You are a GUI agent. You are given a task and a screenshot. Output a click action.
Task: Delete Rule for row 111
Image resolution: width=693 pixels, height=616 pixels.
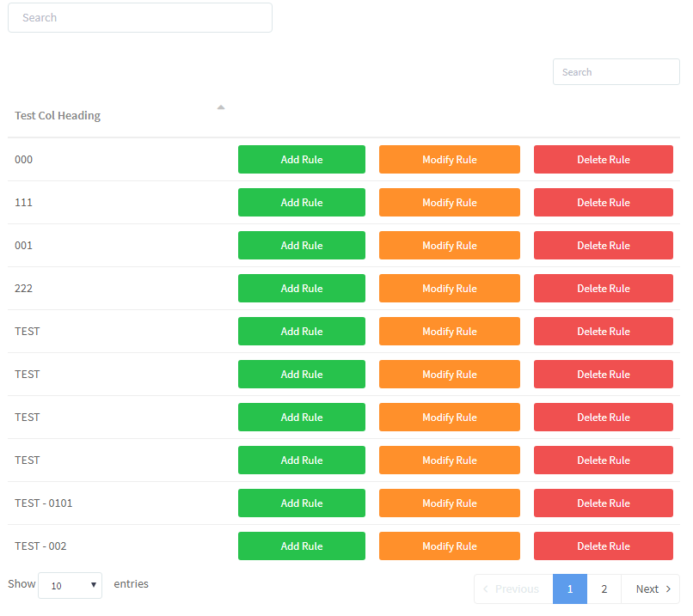(x=604, y=202)
